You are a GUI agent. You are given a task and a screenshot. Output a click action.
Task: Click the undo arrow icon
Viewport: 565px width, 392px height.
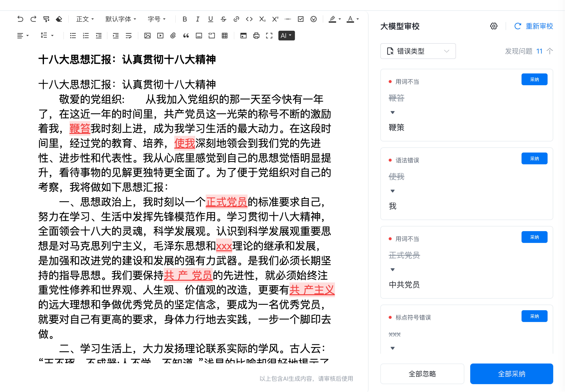click(20, 19)
